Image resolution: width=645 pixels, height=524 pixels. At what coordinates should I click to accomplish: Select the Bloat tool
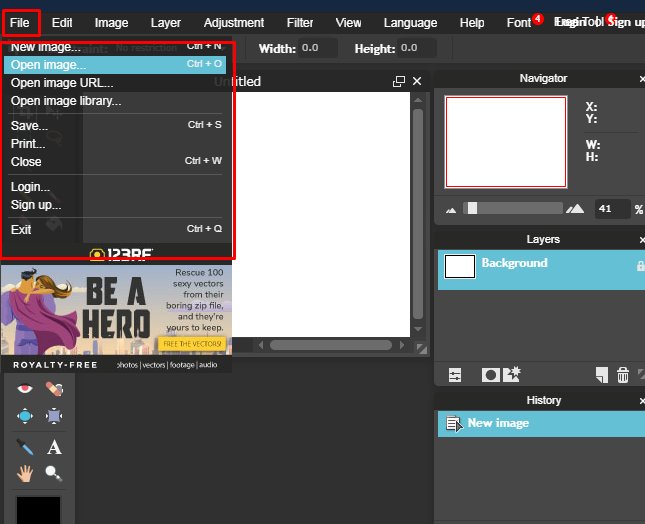click(x=25, y=416)
